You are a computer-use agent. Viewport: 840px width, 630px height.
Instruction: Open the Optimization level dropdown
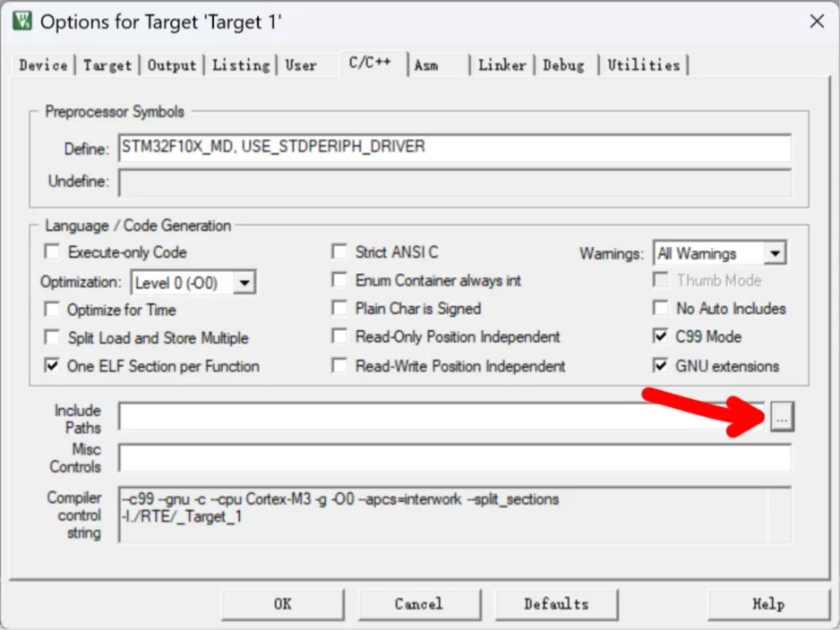pos(244,283)
